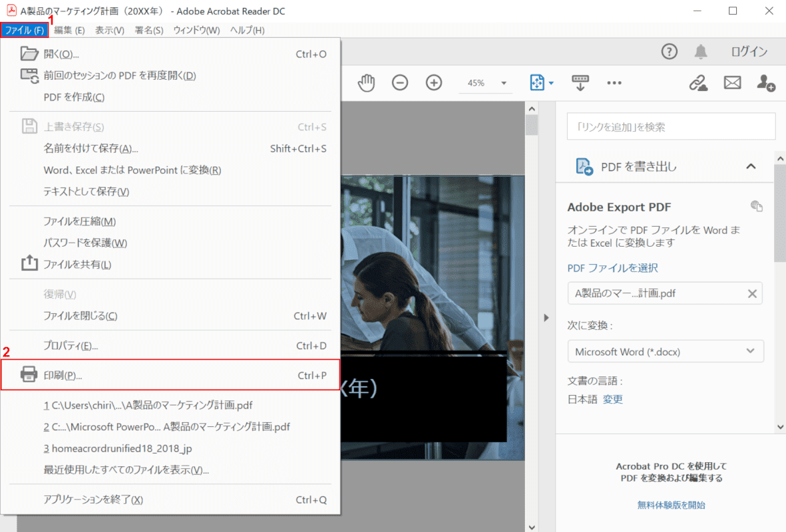This screenshot has height=532, width=786.
Task: Click the zoom in plus icon
Action: [434, 82]
